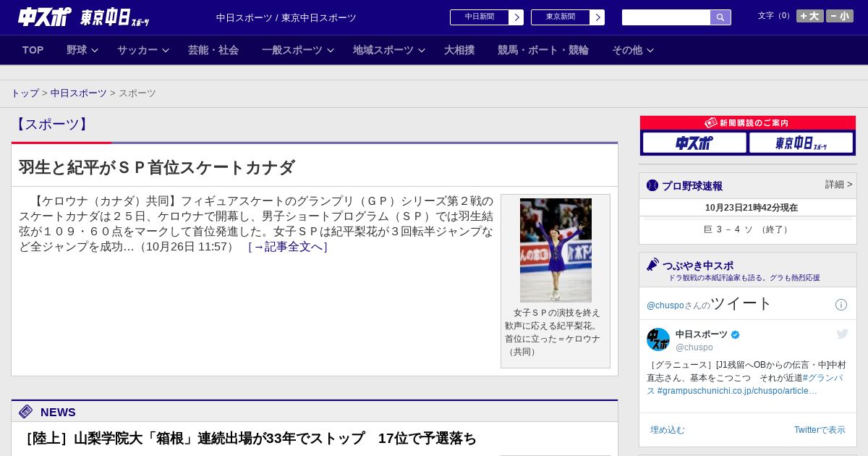The height and width of the screenshot is (456, 868).
Task: Open the TOP menu item
Action: [33, 50]
